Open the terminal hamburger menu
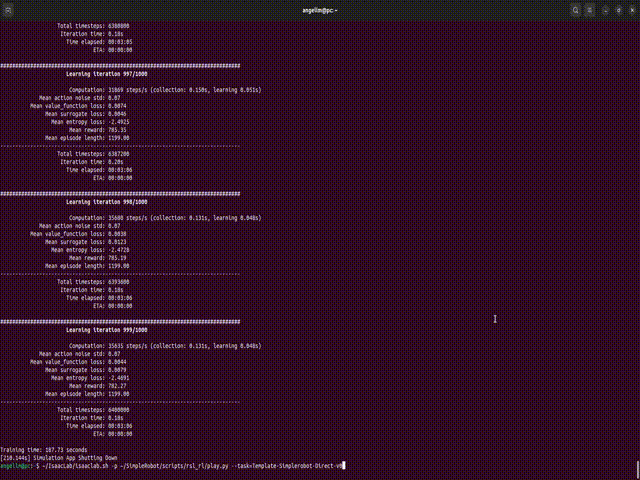The height and width of the screenshot is (480, 640). pos(591,9)
